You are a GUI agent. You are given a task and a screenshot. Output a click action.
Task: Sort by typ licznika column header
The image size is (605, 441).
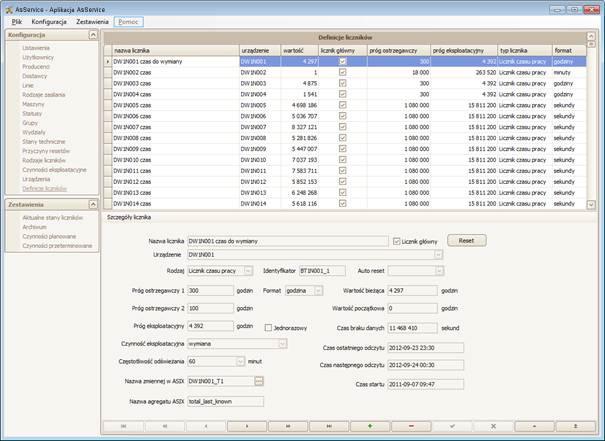click(525, 51)
